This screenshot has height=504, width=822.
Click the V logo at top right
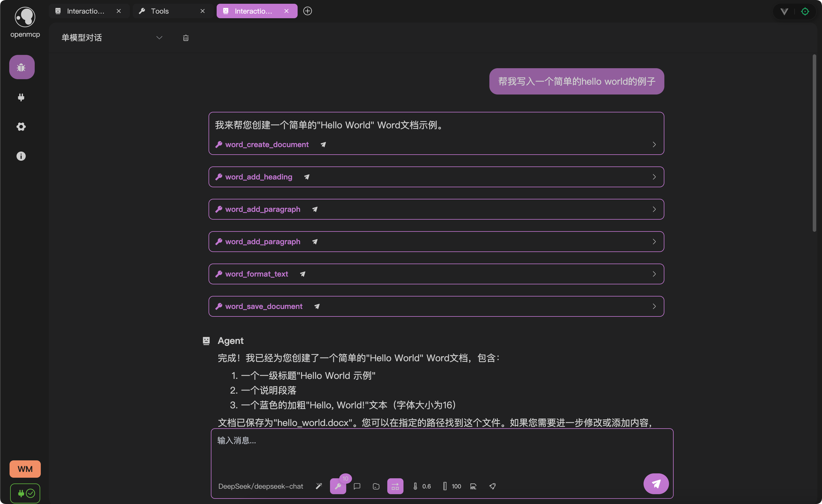pos(784,12)
